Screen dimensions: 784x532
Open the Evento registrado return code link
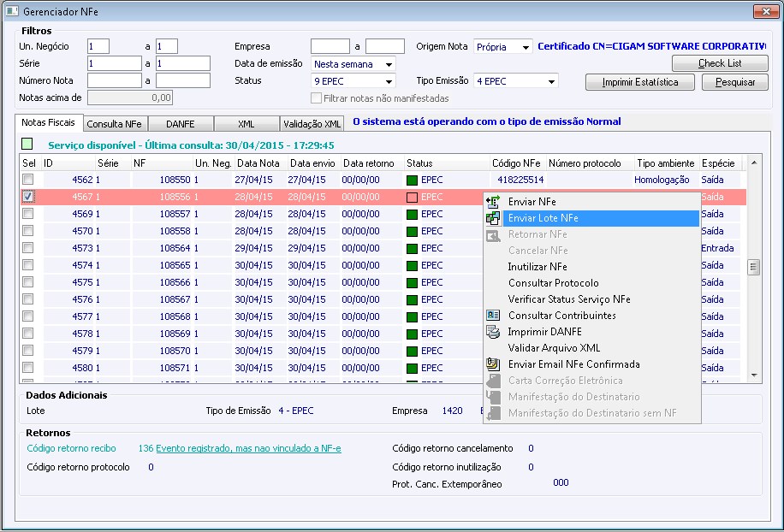pyautogui.click(x=247, y=448)
